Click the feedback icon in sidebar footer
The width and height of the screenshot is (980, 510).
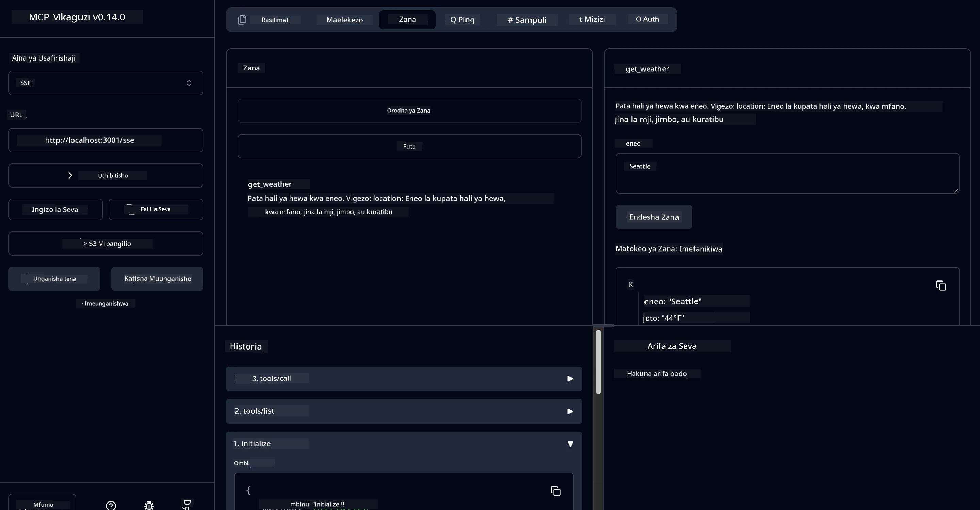tap(187, 505)
